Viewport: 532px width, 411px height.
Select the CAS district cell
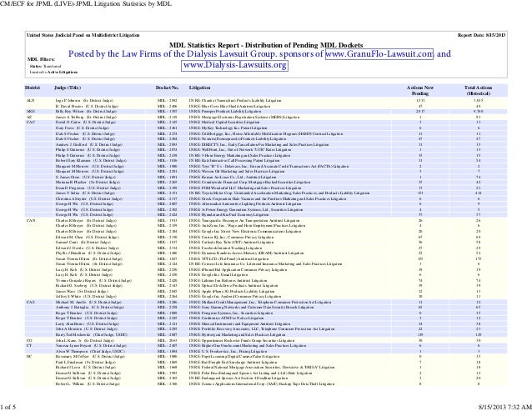coord(31,302)
